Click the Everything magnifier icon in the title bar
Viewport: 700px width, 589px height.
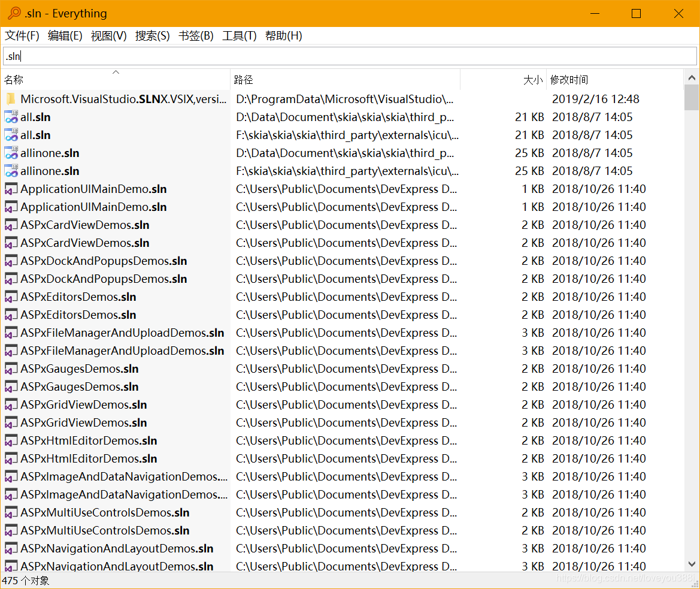pyautogui.click(x=14, y=13)
